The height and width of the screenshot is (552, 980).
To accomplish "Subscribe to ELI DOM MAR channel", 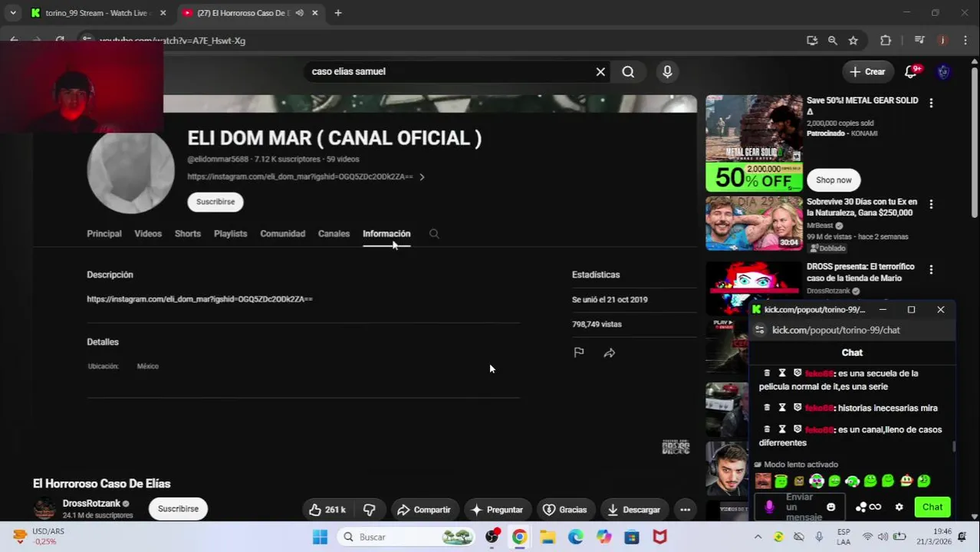I will 215,202.
